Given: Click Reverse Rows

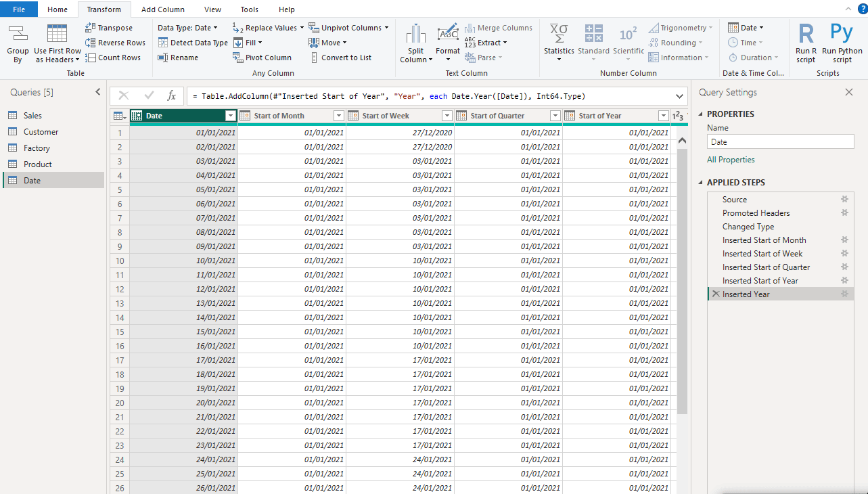Looking at the screenshot, I should point(115,43).
